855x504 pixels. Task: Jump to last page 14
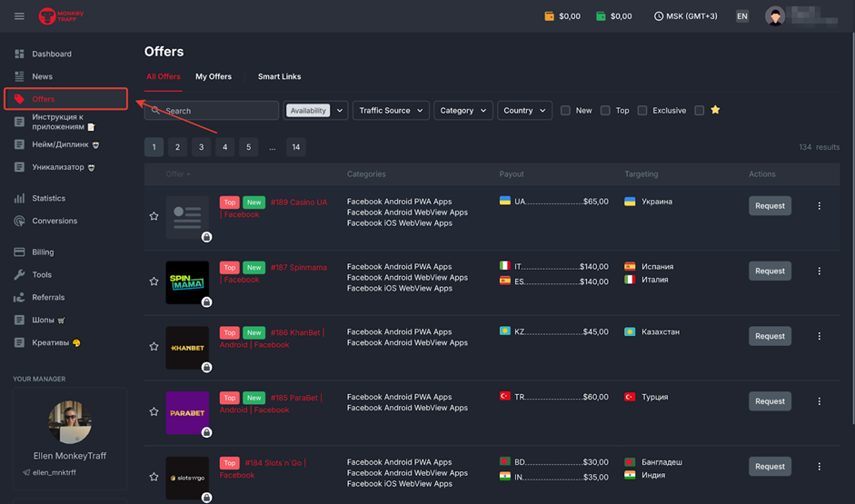coord(296,147)
